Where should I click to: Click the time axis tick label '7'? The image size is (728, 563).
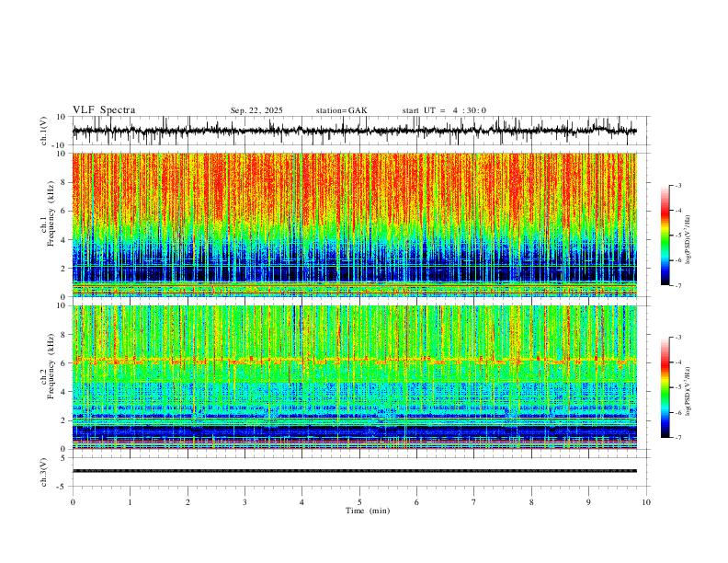474,502
